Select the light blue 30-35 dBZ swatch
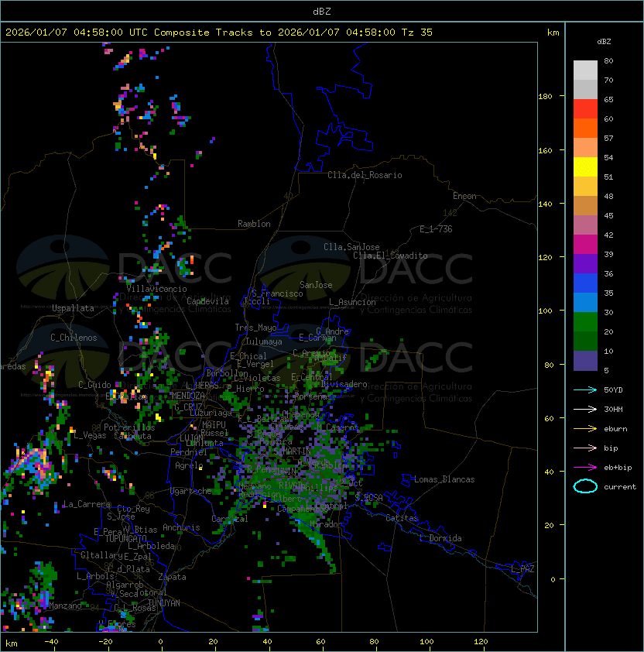 585,302
